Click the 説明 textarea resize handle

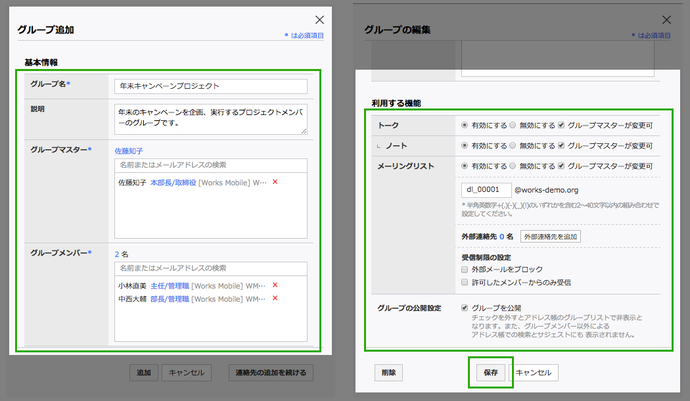tap(304, 131)
